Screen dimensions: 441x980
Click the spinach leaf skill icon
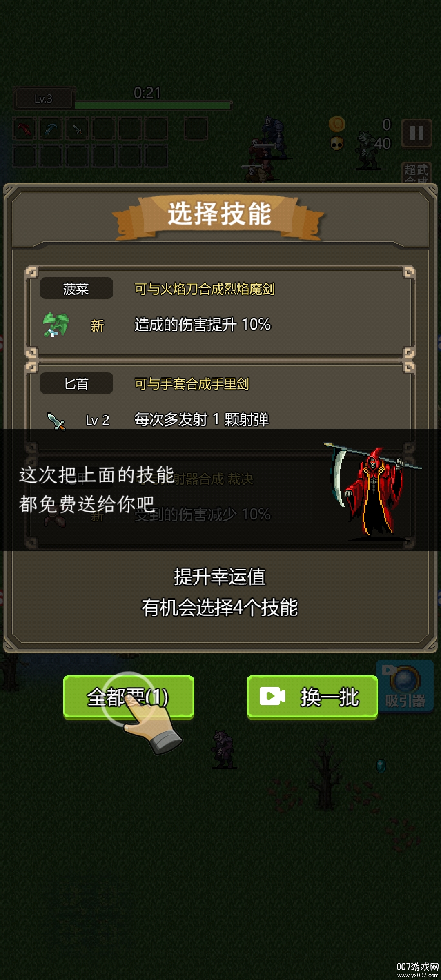56,325
